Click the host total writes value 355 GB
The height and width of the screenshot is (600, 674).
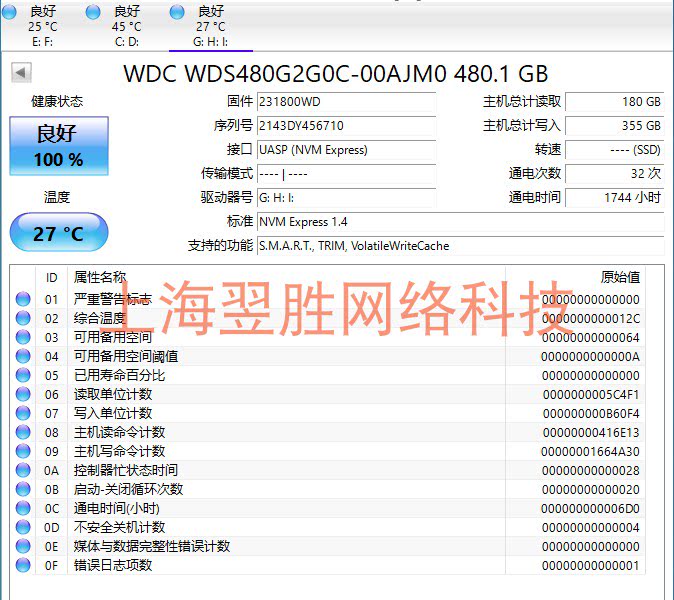pyautogui.click(x=615, y=126)
